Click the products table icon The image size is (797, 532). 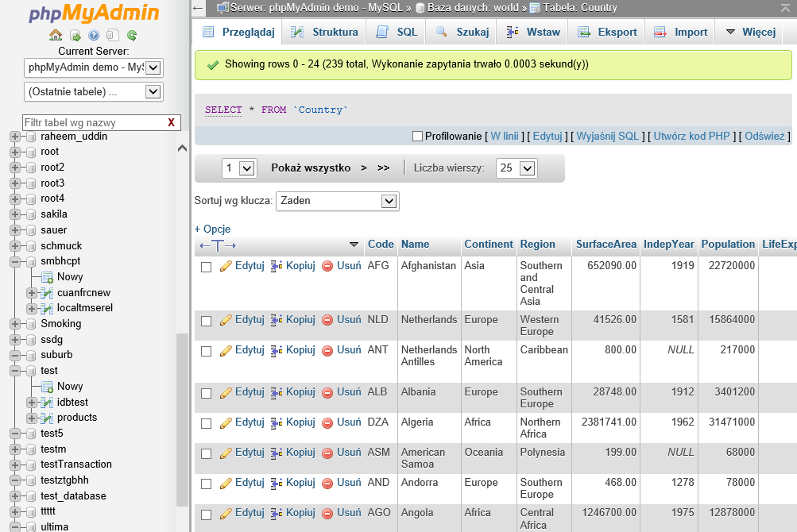click(x=47, y=418)
